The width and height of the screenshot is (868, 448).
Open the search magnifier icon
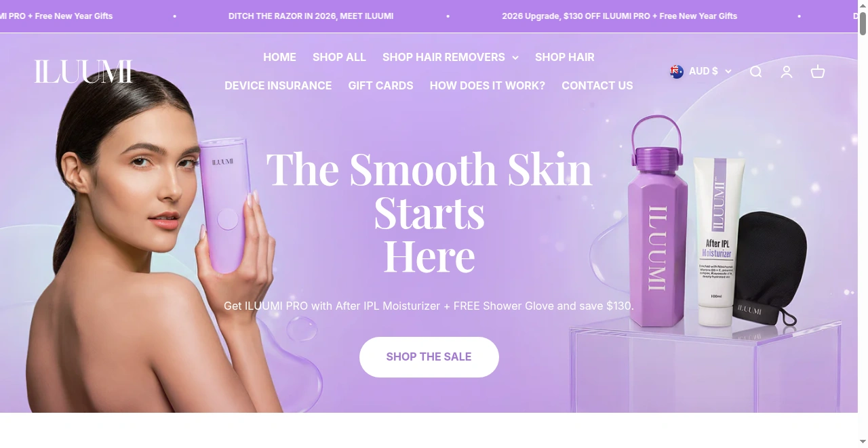(x=755, y=72)
